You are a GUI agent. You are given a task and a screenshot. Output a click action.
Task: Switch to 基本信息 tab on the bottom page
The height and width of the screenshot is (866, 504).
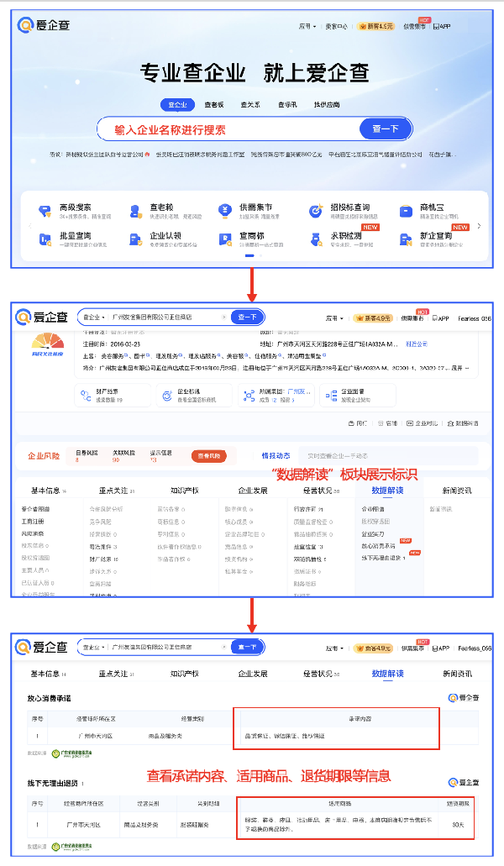(48, 674)
